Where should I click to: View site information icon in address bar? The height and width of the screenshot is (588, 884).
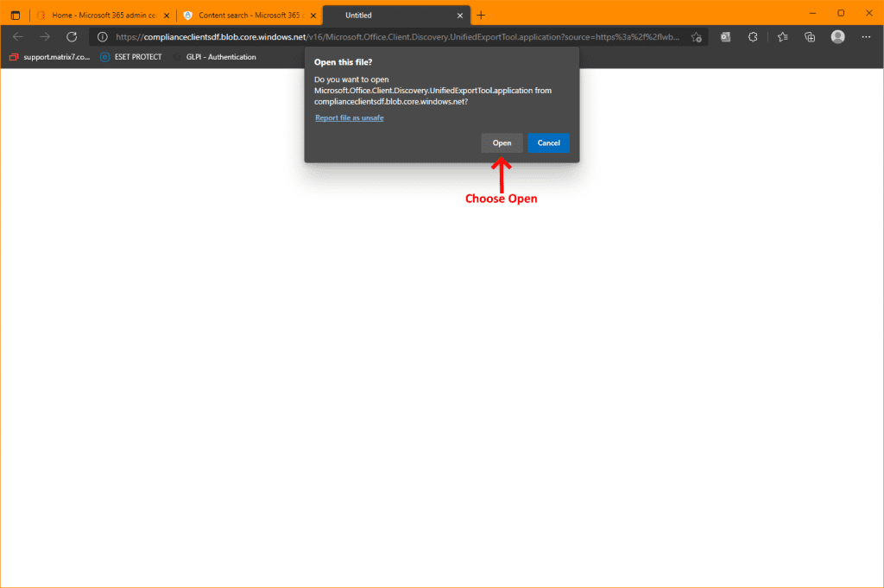click(103, 37)
